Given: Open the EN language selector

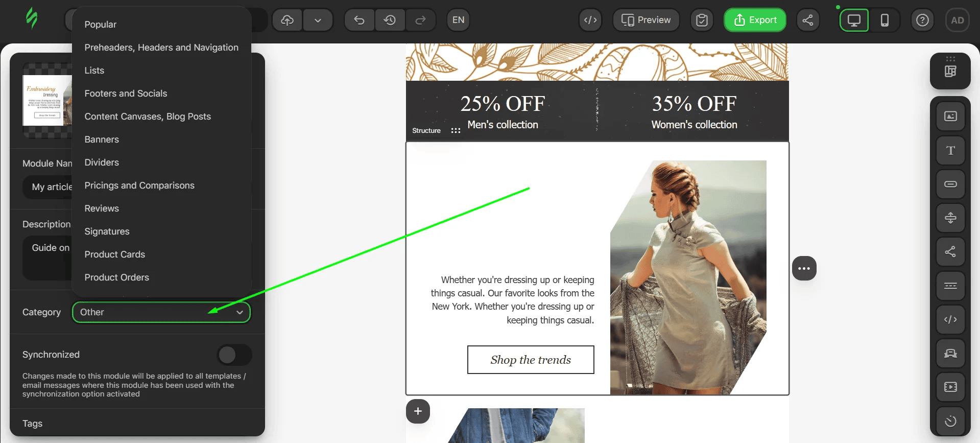Looking at the screenshot, I should (x=458, y=20).
